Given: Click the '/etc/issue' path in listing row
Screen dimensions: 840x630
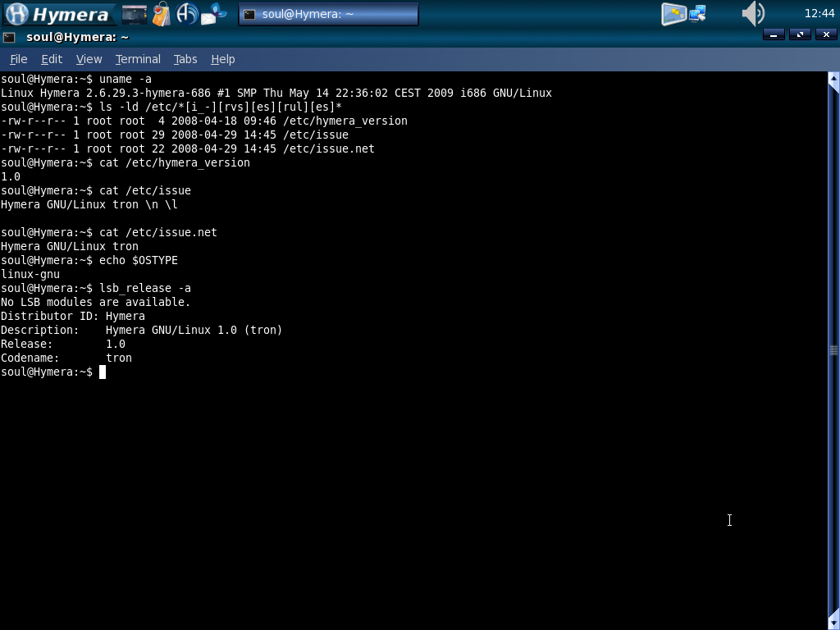Looking at the screenshot, I should click(x=316, y=135).
